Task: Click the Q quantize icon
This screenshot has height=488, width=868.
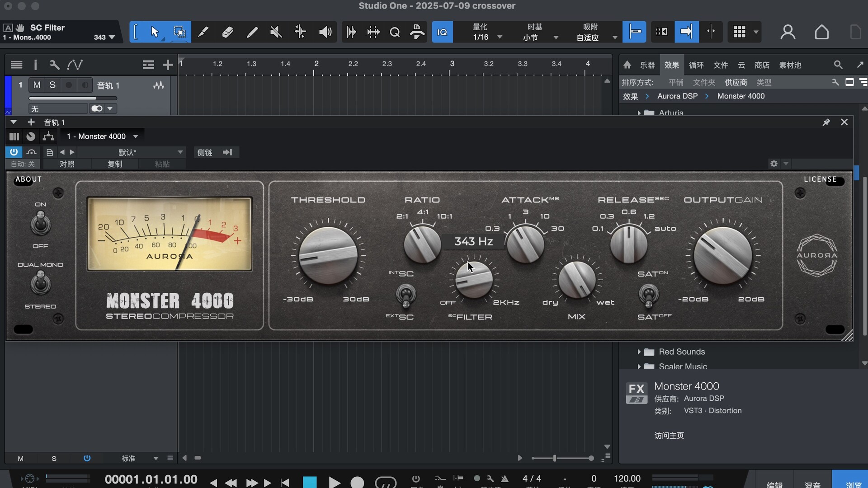Action: [x=395, y=32]
